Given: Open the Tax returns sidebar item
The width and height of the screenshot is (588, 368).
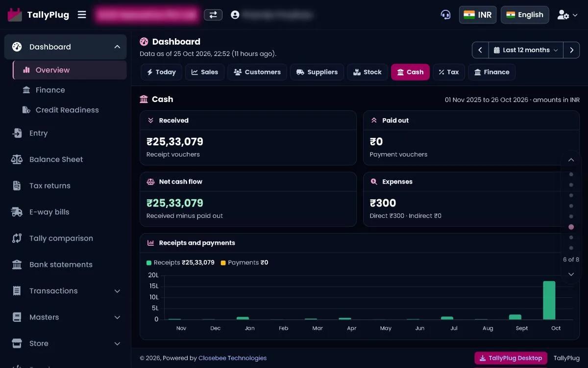Looking at the screenshot, I should [66, 186].
